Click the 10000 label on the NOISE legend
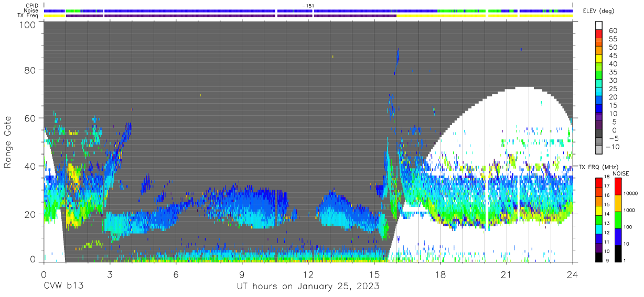Viewport: 644px width, 297px height. click(x=631, y=193)
